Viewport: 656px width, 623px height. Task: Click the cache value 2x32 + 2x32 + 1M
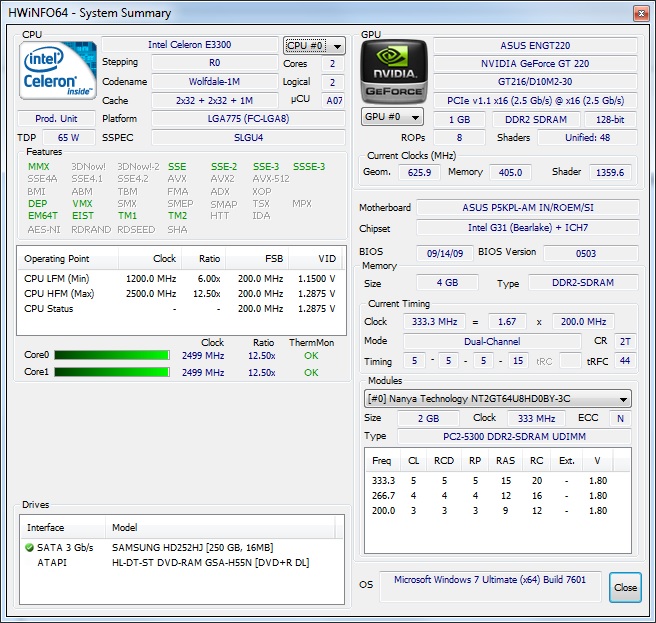215,100
